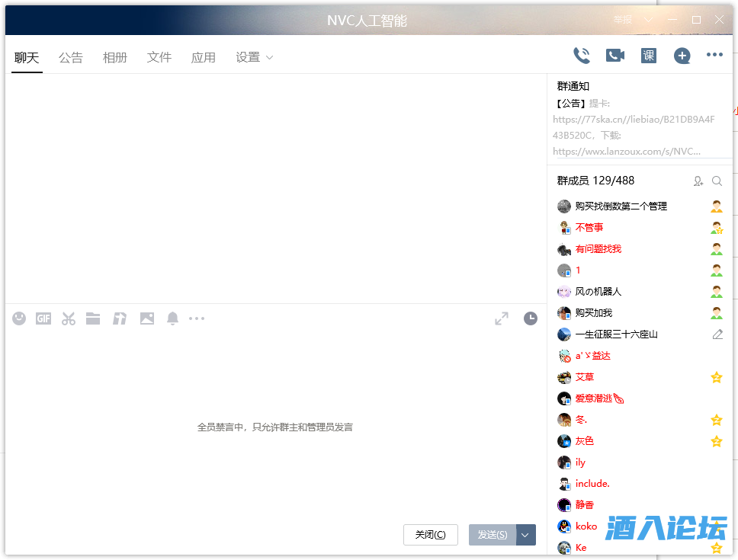
Task: Click the message input area
Action: (275, 426)
